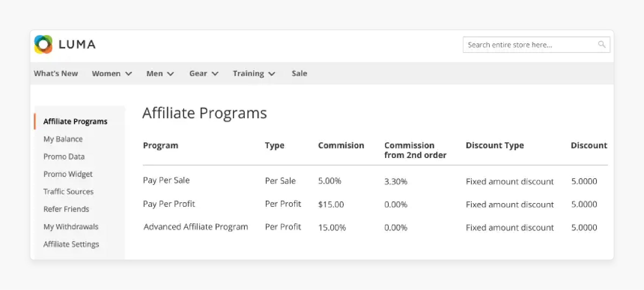Click the LUMA brand text
This screenshot has width=644, height=290.
77,45
